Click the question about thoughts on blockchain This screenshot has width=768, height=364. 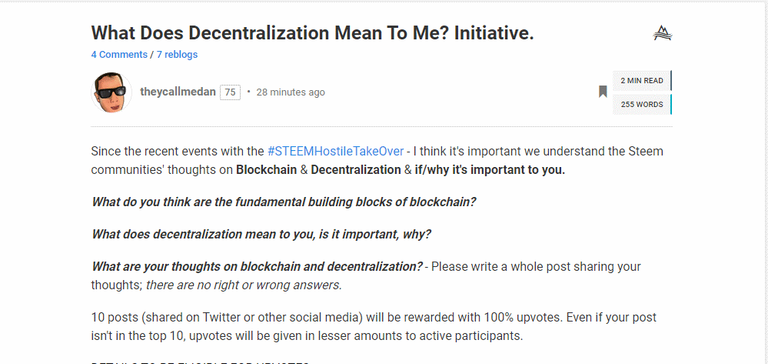point(257,267)
